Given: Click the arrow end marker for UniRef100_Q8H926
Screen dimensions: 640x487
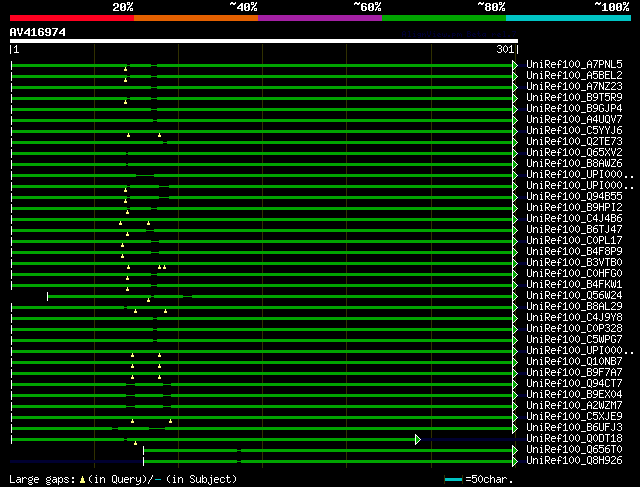Looking at the screenshot, I should tap(515, 461).
